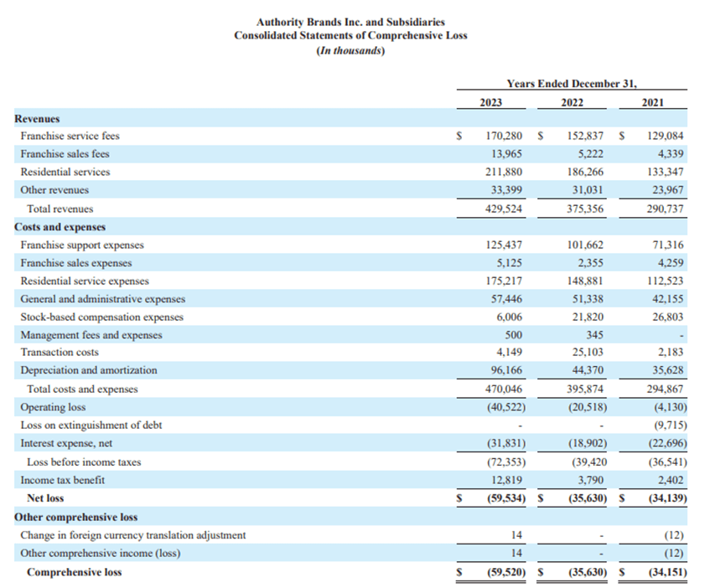
Task: Select Transaction costs 2022 value 25,103
Action: click(588, 353)
